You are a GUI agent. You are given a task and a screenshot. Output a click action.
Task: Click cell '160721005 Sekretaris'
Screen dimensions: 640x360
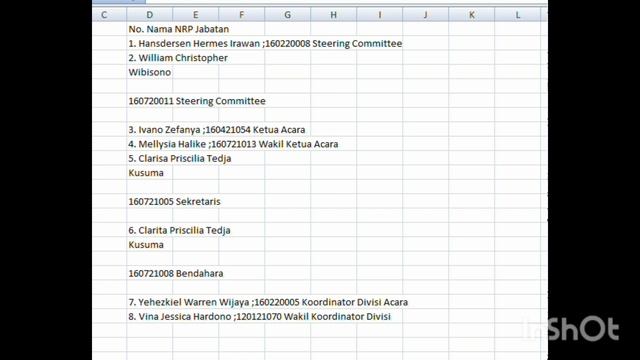tap(174, 201)
